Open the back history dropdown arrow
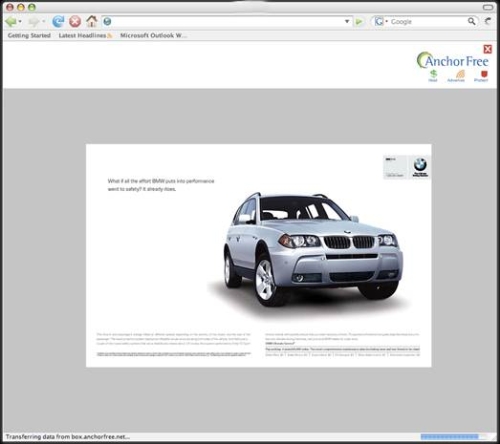This screenshot has height=444, width=500. click(x=20, y=22)
